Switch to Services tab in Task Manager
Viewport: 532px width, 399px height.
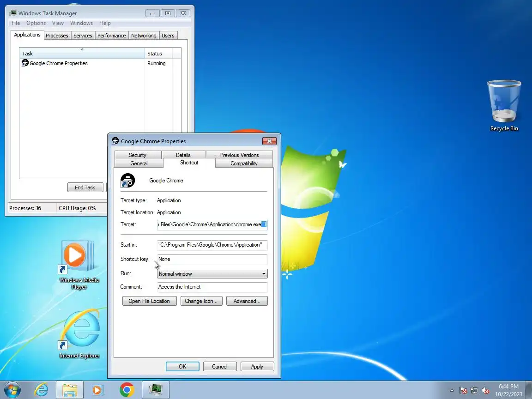click(x=83, y=36)
